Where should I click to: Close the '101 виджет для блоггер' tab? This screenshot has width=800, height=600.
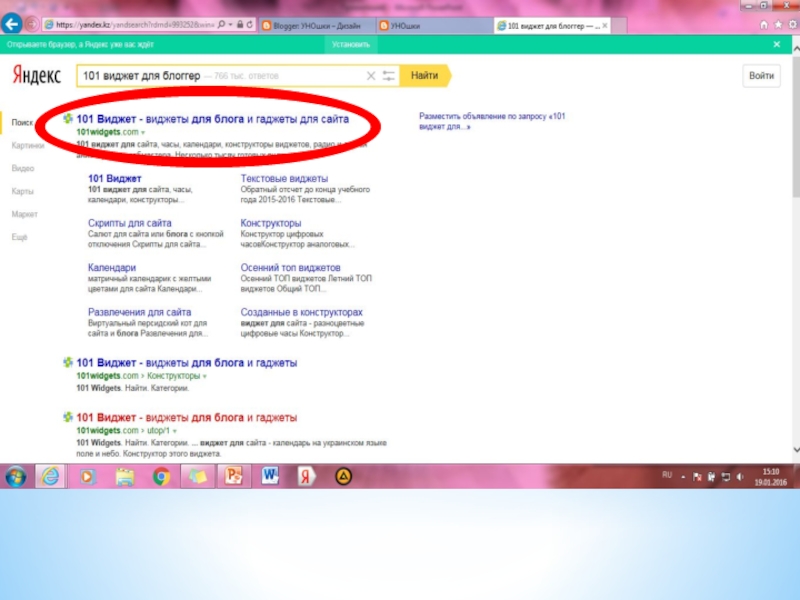point(605,26)
